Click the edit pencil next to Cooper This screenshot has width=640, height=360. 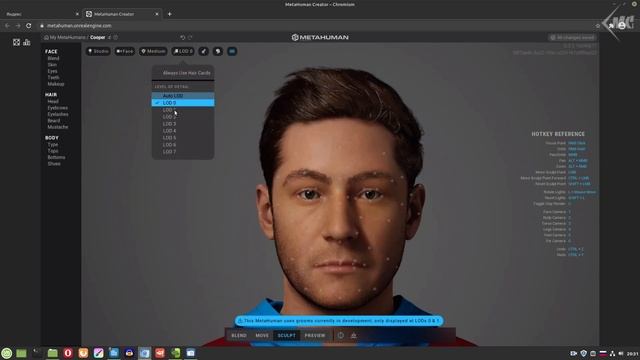(x=109, y=37)
